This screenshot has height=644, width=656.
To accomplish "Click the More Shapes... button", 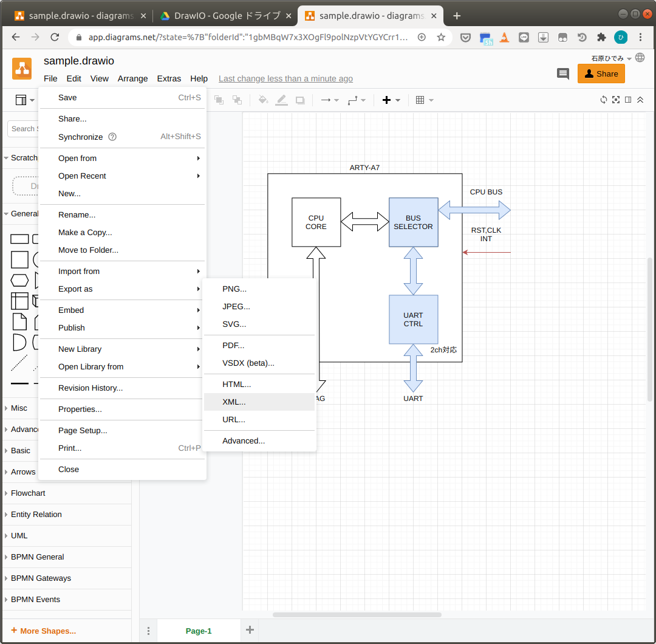I will click(x=44, y=631).
